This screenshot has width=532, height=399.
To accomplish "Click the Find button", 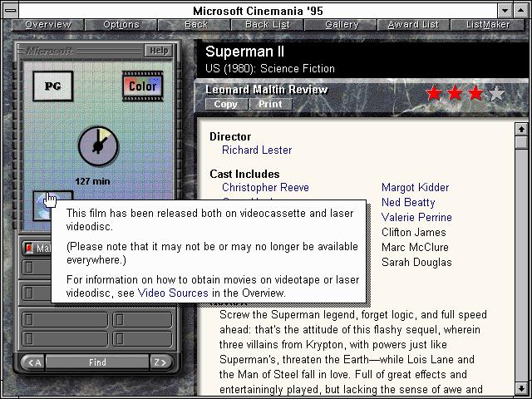I will point(97,362).
